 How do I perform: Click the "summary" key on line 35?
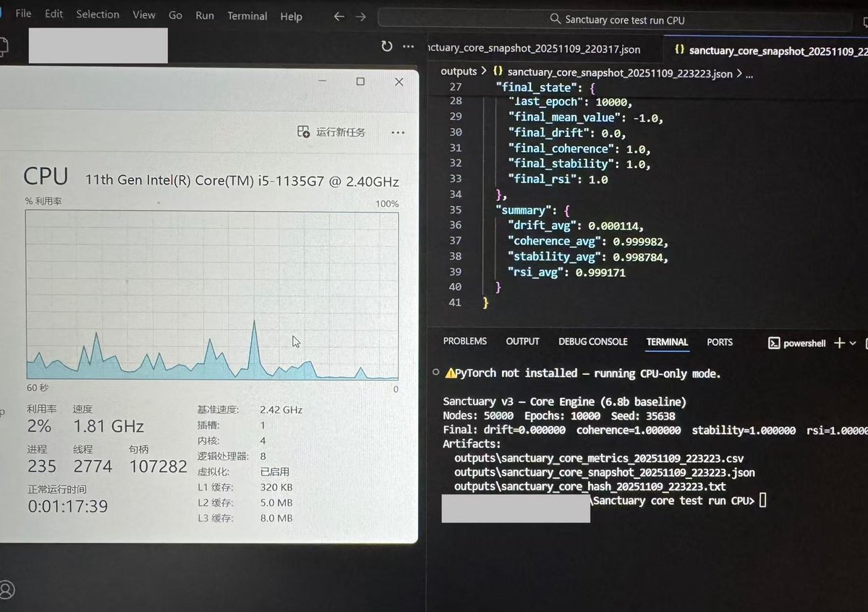(x=522, y=211)
